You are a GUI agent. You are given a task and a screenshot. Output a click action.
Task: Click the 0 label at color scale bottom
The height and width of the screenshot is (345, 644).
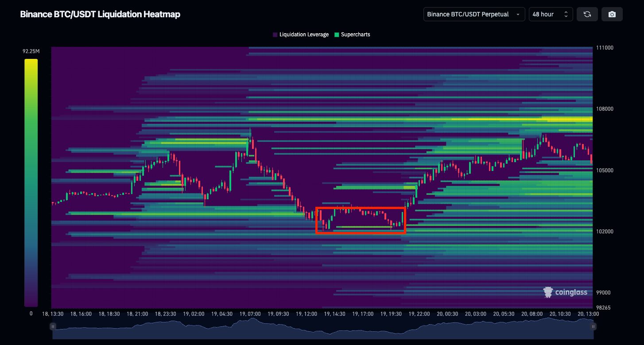(x=31, y=314)
